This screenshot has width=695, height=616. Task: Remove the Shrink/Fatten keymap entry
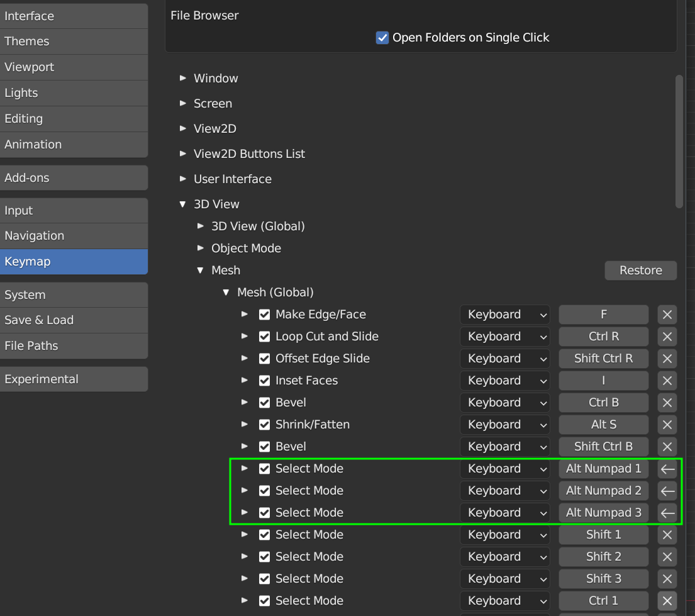click(667, 425)
